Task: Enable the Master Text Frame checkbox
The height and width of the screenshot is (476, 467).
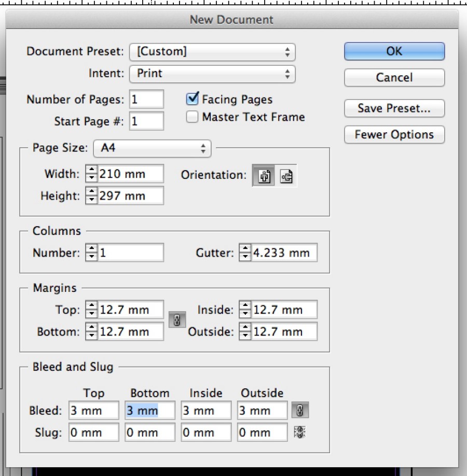Action: coord(192,117)
